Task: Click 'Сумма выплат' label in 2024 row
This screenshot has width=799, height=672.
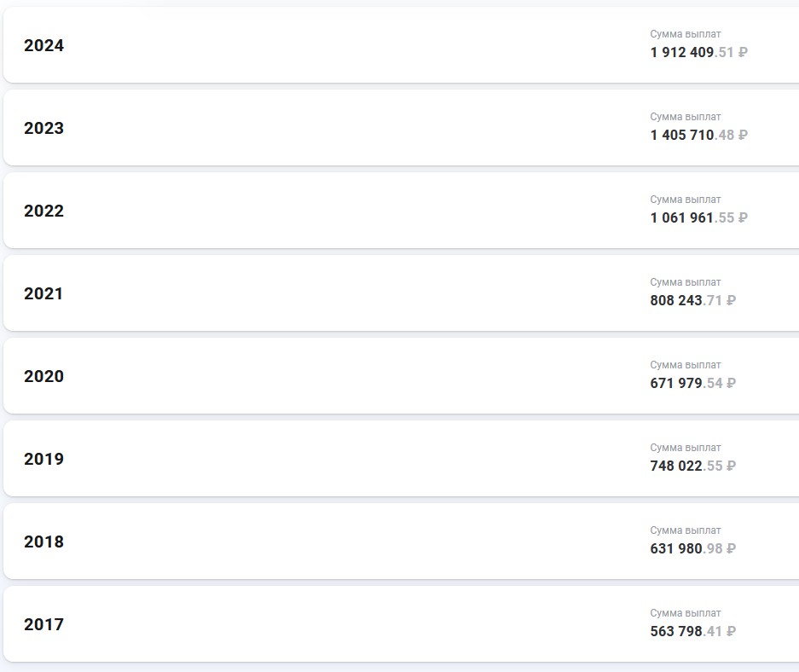Action: pos(686,34)
